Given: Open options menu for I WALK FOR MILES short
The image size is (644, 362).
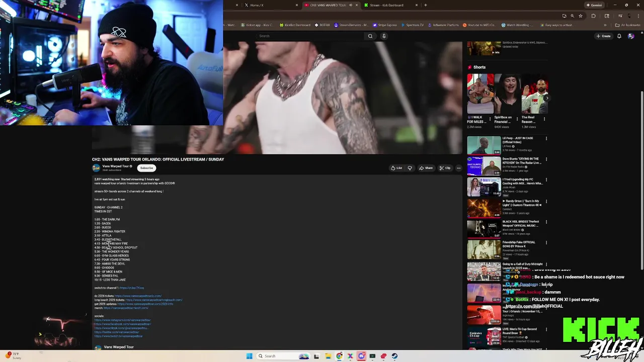Looking at the screenshot, I should pos(490,119).
